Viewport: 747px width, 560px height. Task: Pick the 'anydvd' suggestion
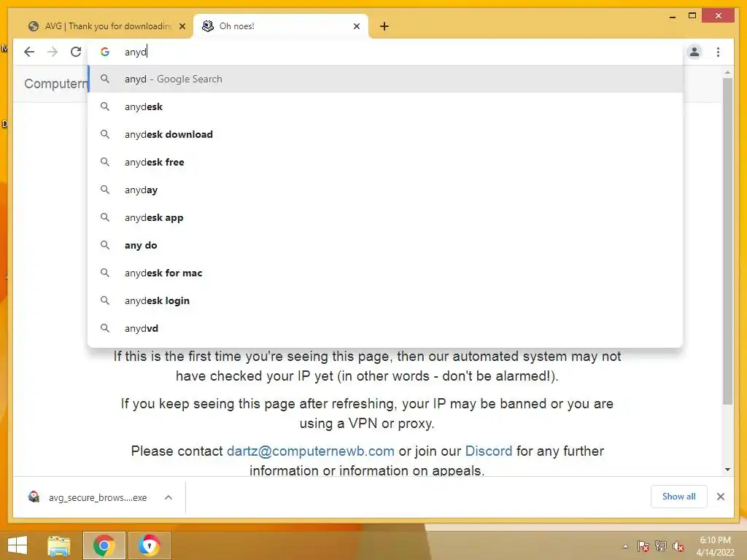coord(385,328)
